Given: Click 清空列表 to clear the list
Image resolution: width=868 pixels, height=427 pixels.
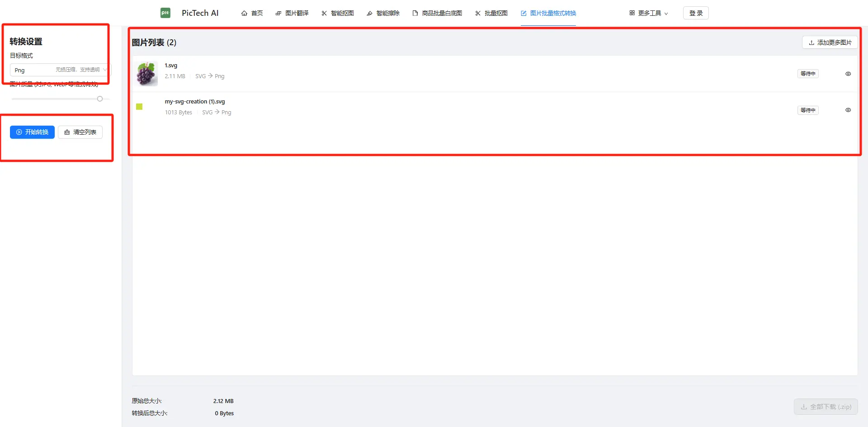Looking at the screenshot, I should (x=80, y=132).
